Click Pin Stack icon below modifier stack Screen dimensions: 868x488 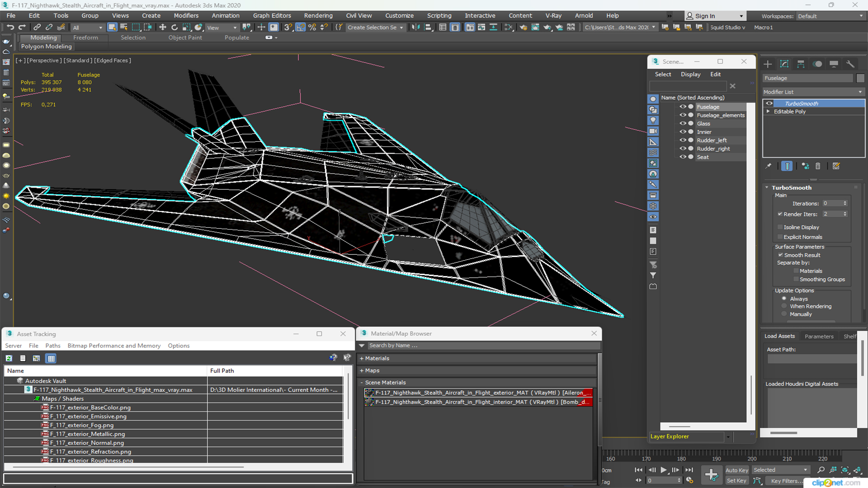(769, 166)
